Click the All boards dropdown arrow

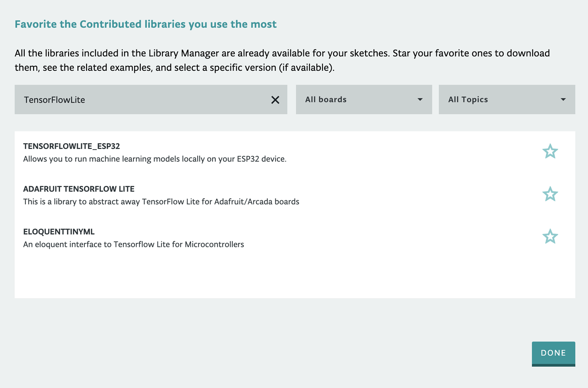[420, 99]
